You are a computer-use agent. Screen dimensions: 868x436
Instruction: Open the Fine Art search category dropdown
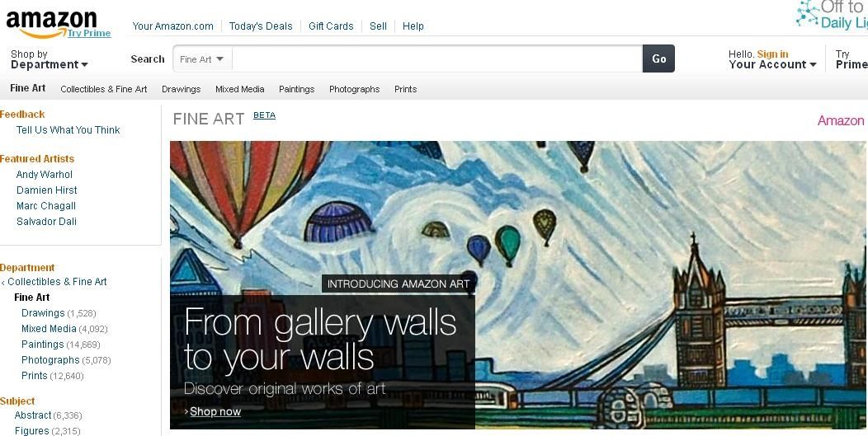pos(201,59)
